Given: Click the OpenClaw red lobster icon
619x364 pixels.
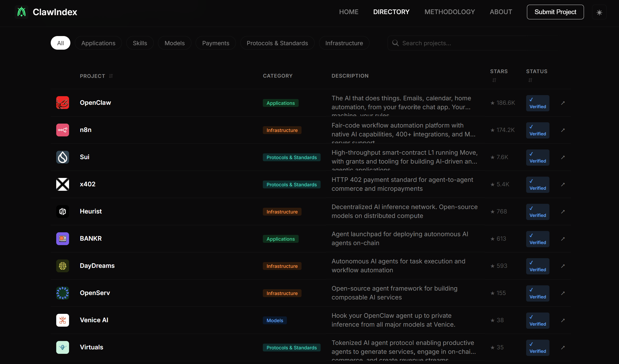Looking at the screenshot, I should pos(63,103).
